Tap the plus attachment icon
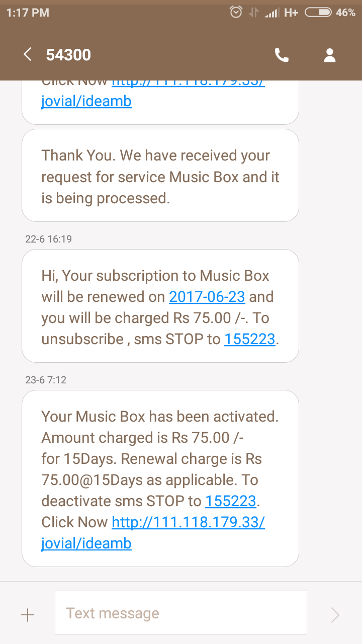362x644 pixels. tap(27, 614)
